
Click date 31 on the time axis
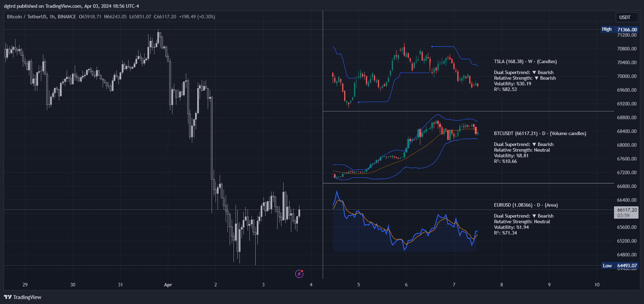120,285
